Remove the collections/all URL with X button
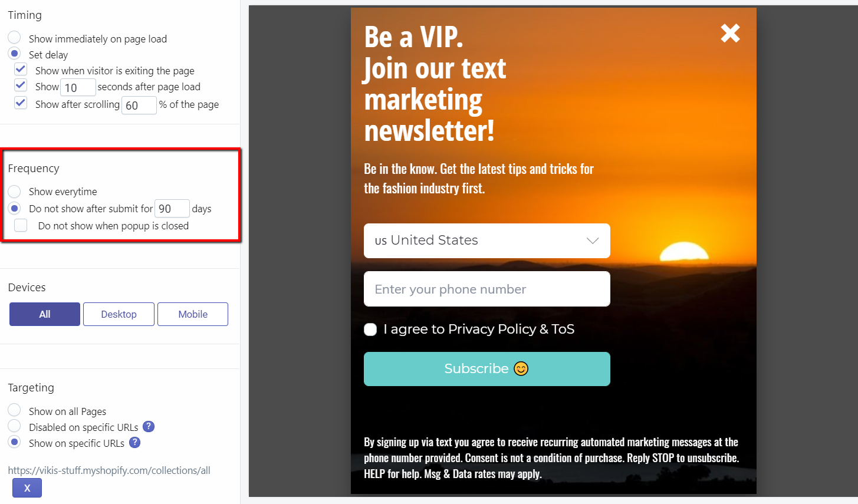Viewport: 858px width, 504px height. tap(27, 488)
